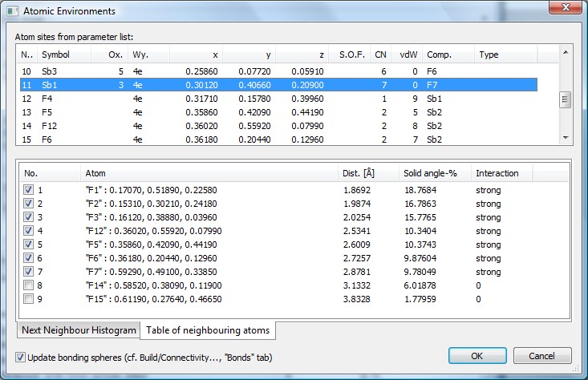Select row 15 F6 in atom sites
The image size is (588, 380).
(x=278, y=139)
